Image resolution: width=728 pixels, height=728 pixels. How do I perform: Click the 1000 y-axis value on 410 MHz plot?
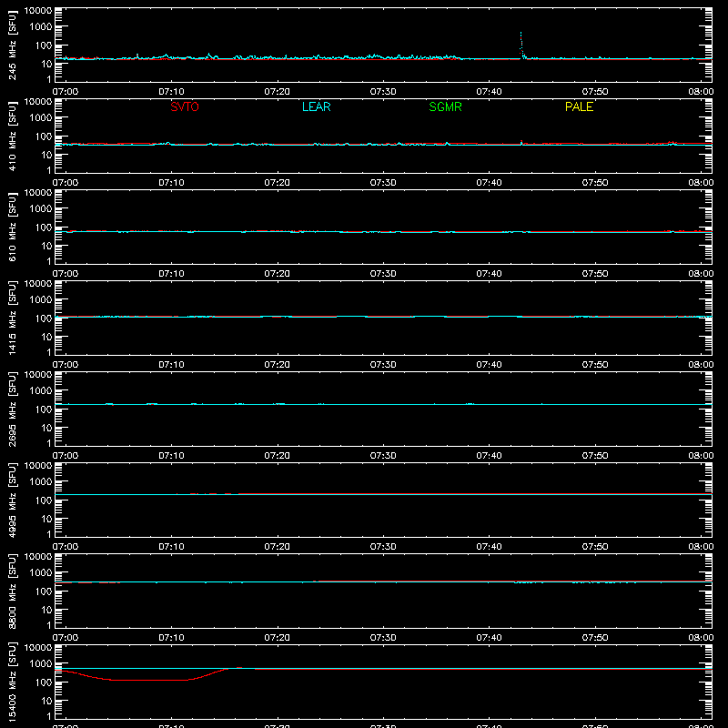pos(41,118)
